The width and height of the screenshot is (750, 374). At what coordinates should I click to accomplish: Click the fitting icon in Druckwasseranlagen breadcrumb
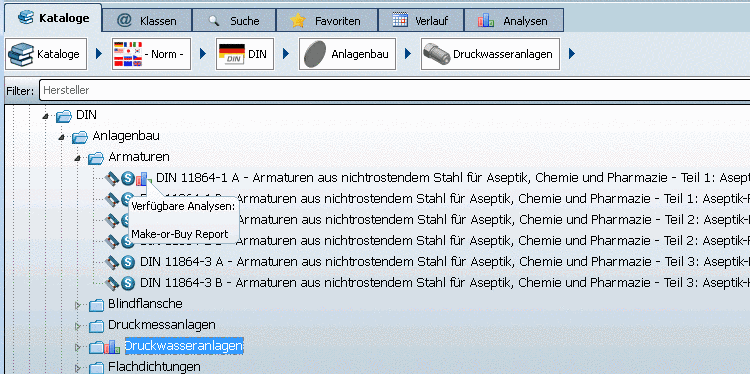(x=437, y=54)
